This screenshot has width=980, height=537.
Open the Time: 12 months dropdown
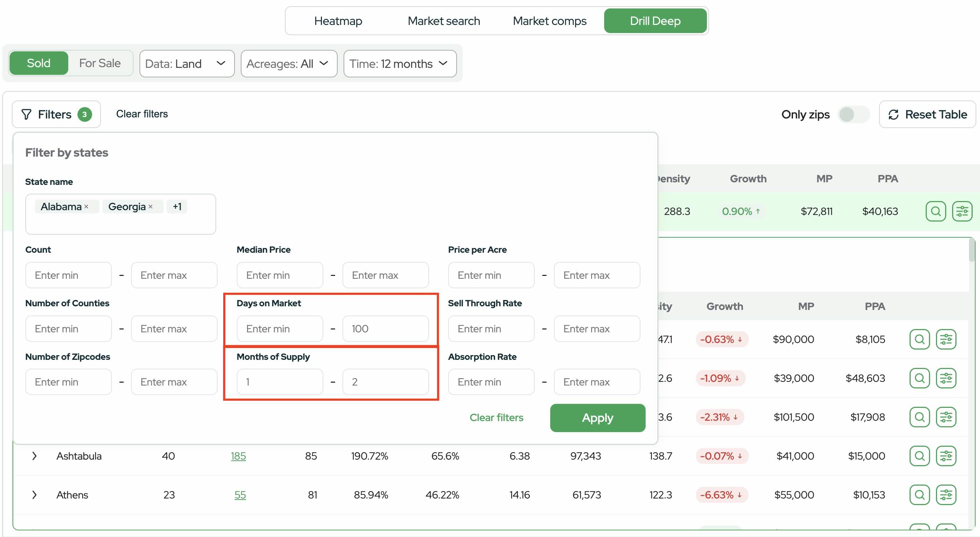399,63
